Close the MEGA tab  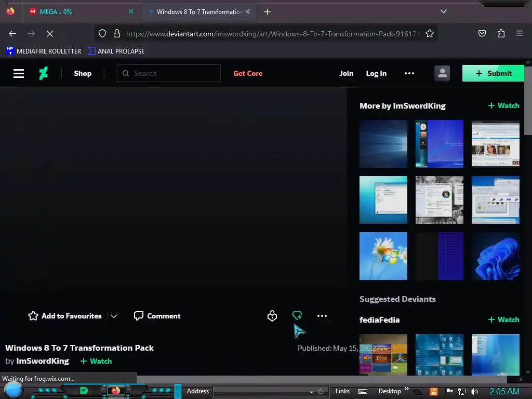click(x=130, y=11)
